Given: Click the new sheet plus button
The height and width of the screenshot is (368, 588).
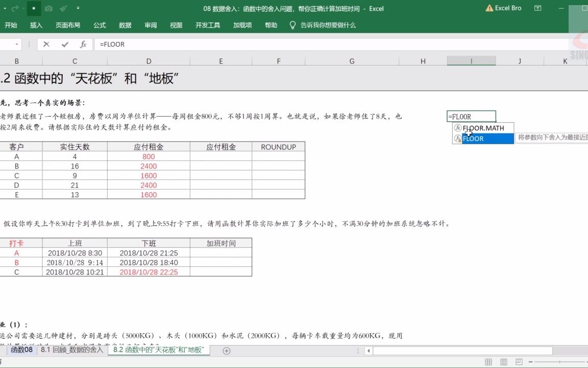Looking at the screenshot, I should 226,351.
